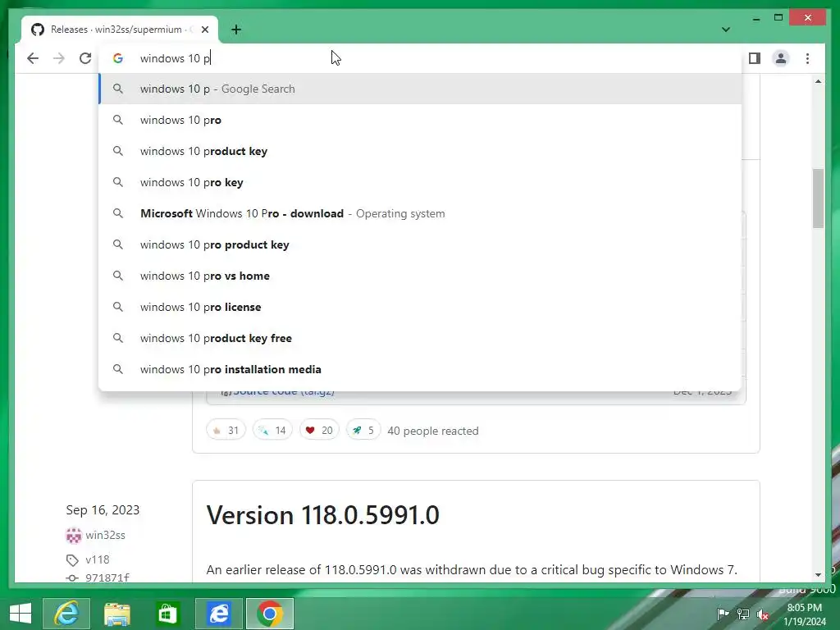Select the Releases win32ss/supermium tab
840x630 pixels.
(120, 30)
